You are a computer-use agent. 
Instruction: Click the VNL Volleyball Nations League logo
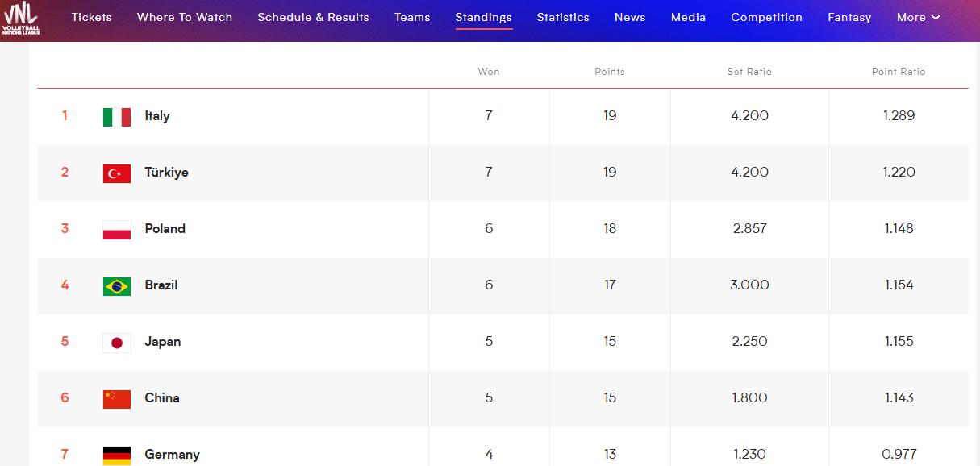click(20, 19)
